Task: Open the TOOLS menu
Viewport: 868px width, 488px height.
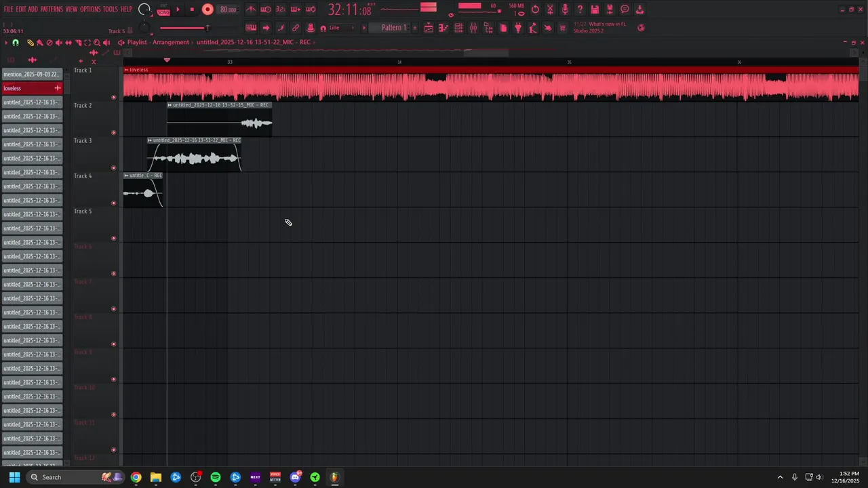Action: pyautogui.click(x=111, y=9)
